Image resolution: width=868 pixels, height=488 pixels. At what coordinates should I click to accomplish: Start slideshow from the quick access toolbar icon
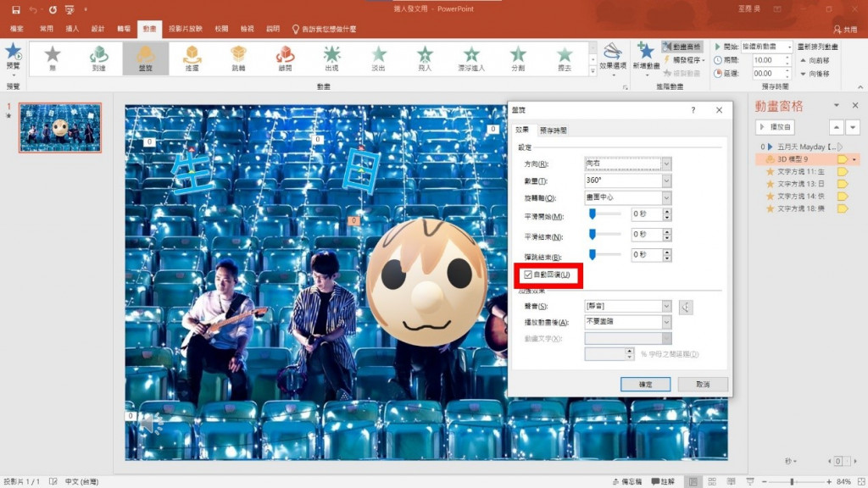(70, 9)
